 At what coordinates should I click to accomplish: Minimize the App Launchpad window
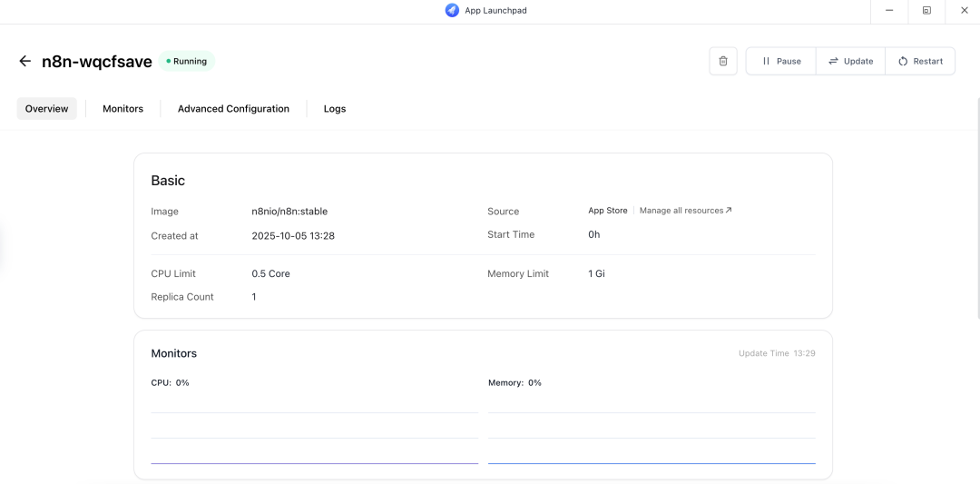(x=888, y=11)
